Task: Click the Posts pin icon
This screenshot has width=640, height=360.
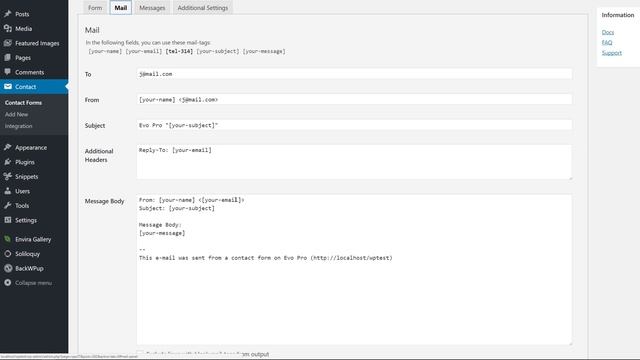Action: click(8, 14)
